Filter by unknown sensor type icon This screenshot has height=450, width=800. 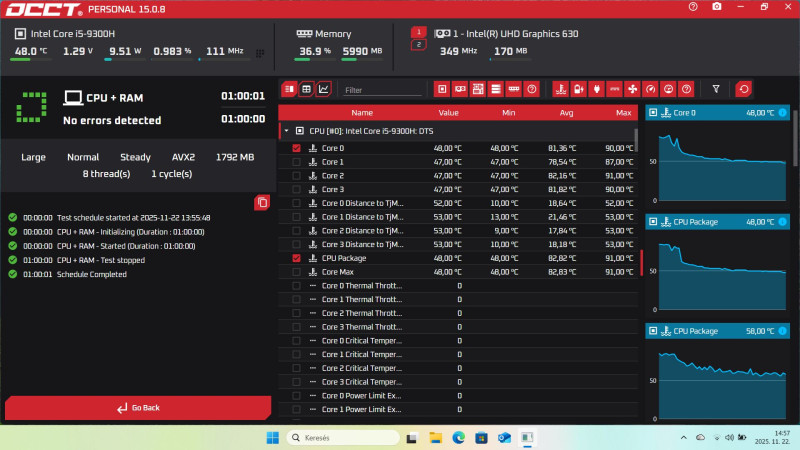tap(687, 89)
